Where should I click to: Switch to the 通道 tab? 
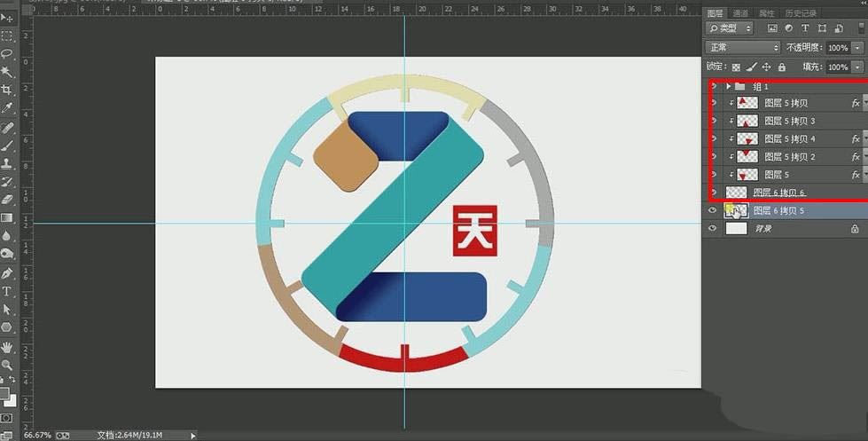740,13
